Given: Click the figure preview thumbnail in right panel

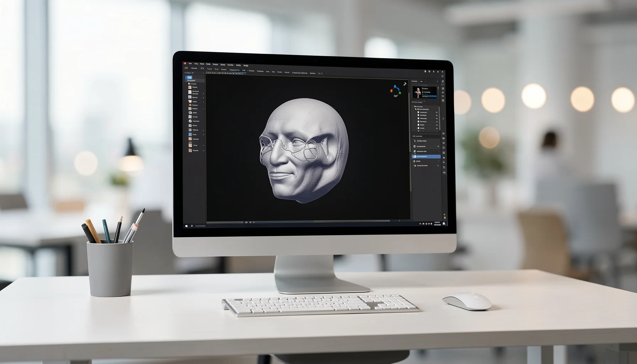Looking at the screenshot, I should pos(424,92).
